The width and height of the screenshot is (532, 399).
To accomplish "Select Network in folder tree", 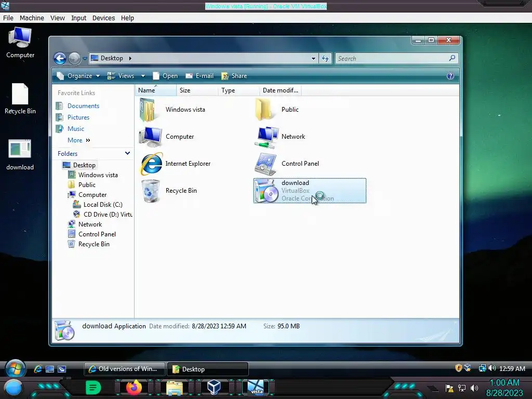I will pyautogui.click(x=85, y=224).
